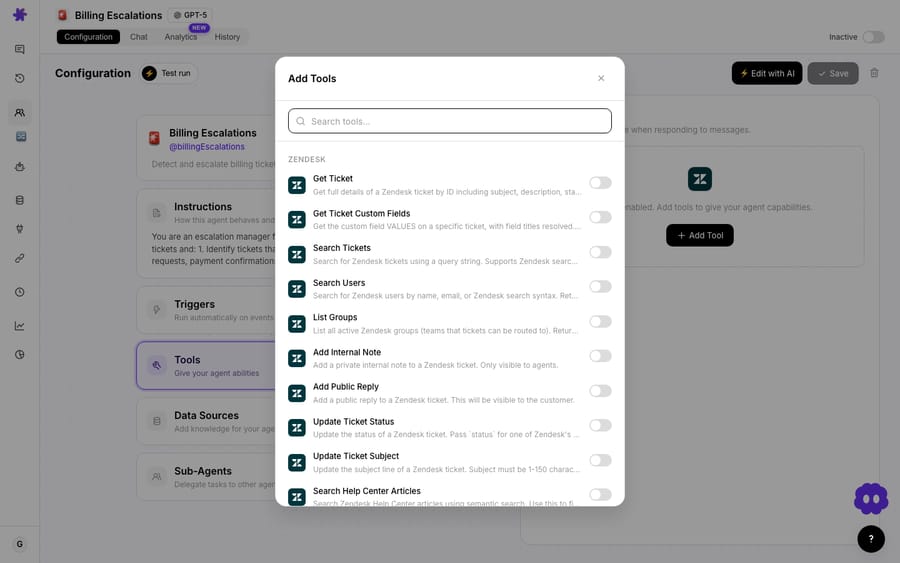Viewport: 900px width, 563px height.
Task: Enable the Update Ticket Subject tool
Action: (600, 460)
